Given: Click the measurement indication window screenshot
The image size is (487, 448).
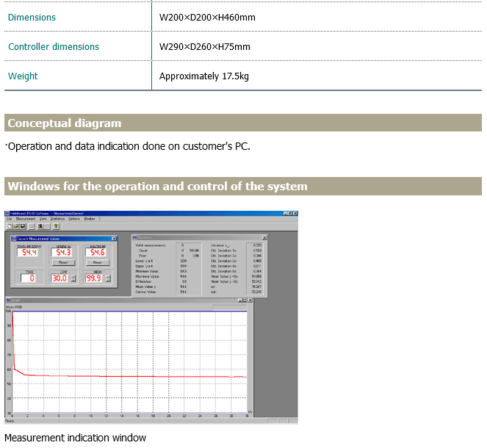Looking at the screenshot, I should point(151,317).
